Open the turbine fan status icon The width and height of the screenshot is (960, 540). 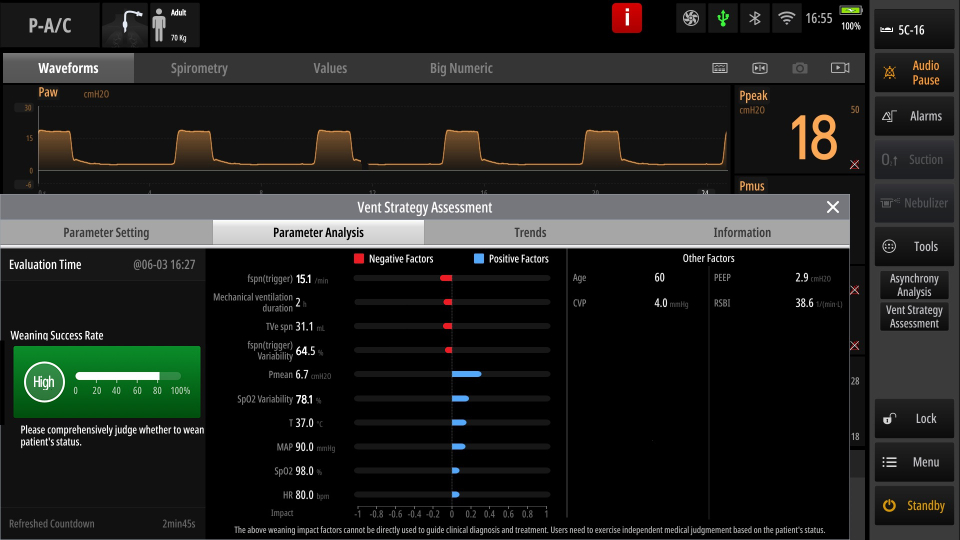click(690, 18)
